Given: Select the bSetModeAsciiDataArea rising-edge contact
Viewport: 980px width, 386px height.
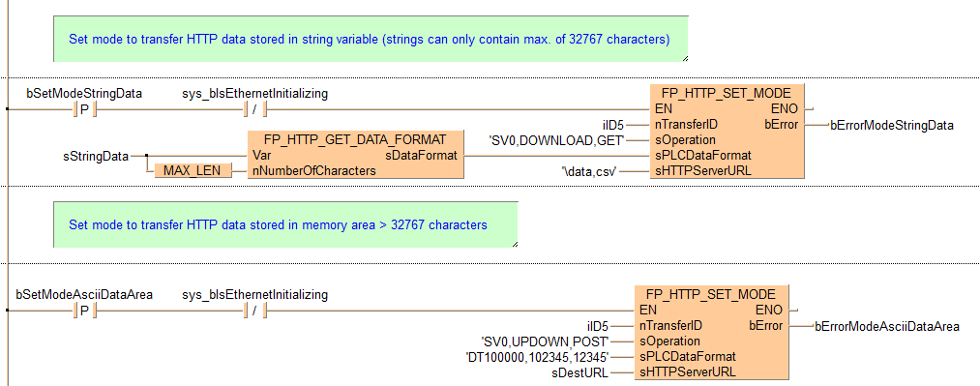Looking at the screenshot, I should [84, 311].
